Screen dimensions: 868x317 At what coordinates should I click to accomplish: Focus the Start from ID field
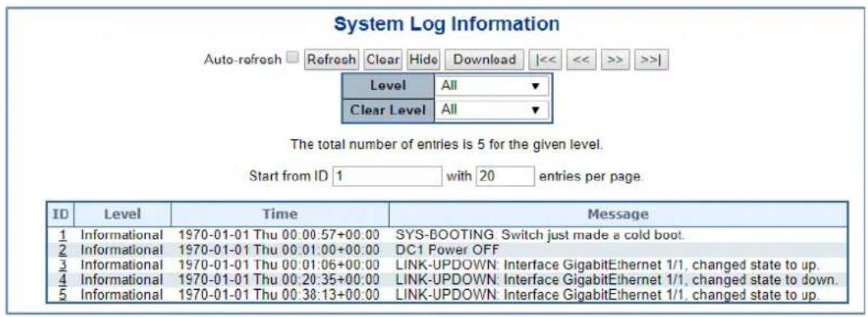tap(387, 176)
